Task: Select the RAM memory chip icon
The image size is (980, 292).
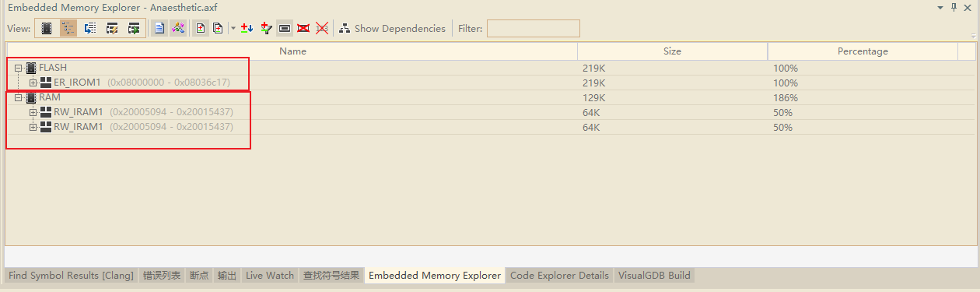Action: (x=31, y=98)
